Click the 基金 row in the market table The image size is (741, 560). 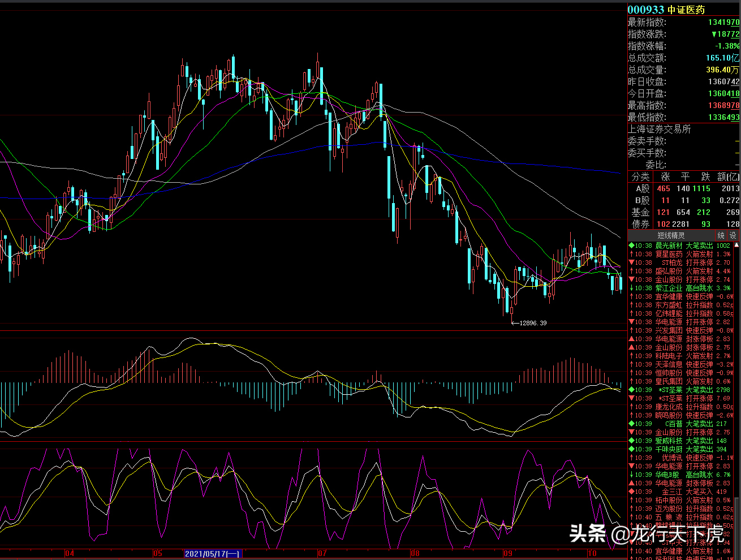tap(684, 212)
